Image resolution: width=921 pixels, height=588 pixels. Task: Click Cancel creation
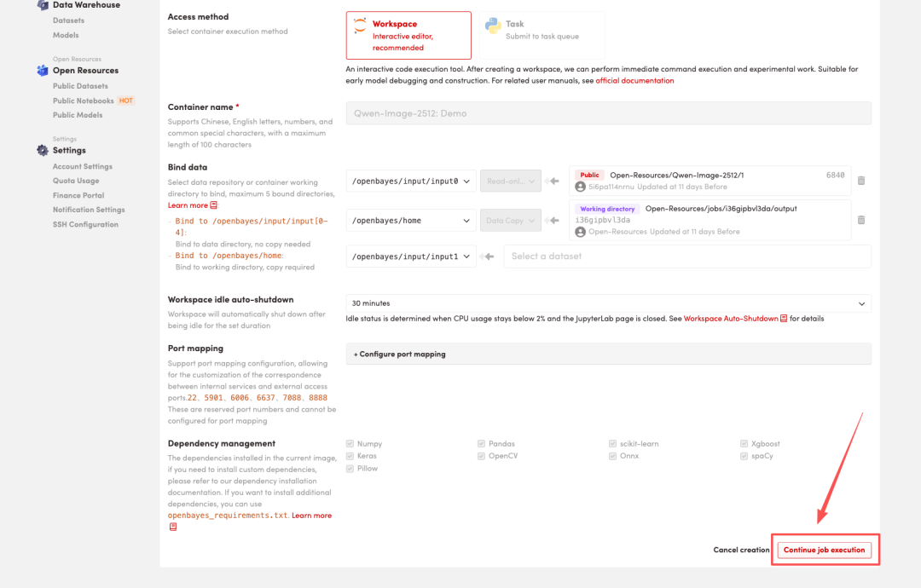point(741,550)
